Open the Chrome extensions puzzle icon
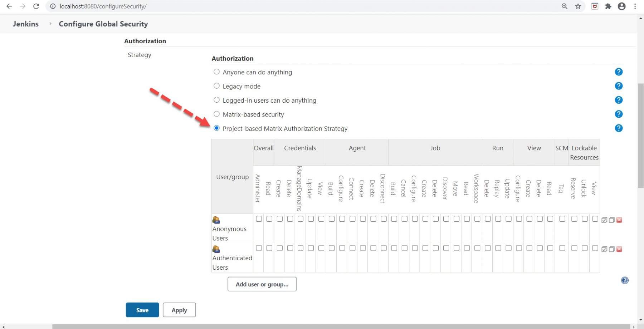The height and width of the screenshot is (329, 644). [608, 6]
